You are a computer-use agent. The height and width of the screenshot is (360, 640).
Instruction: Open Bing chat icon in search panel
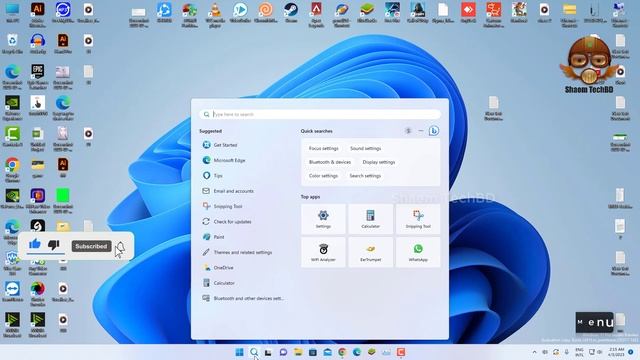point(434,131)
